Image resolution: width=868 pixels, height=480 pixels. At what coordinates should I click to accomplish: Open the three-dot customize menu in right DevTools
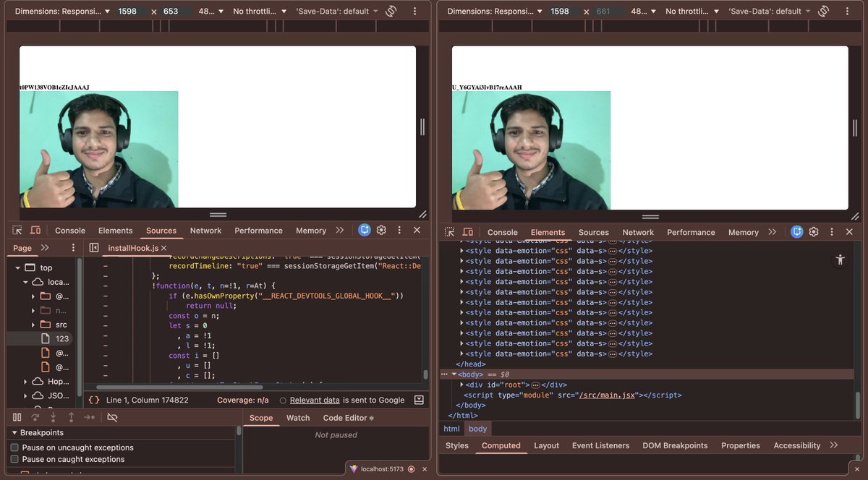831,232
